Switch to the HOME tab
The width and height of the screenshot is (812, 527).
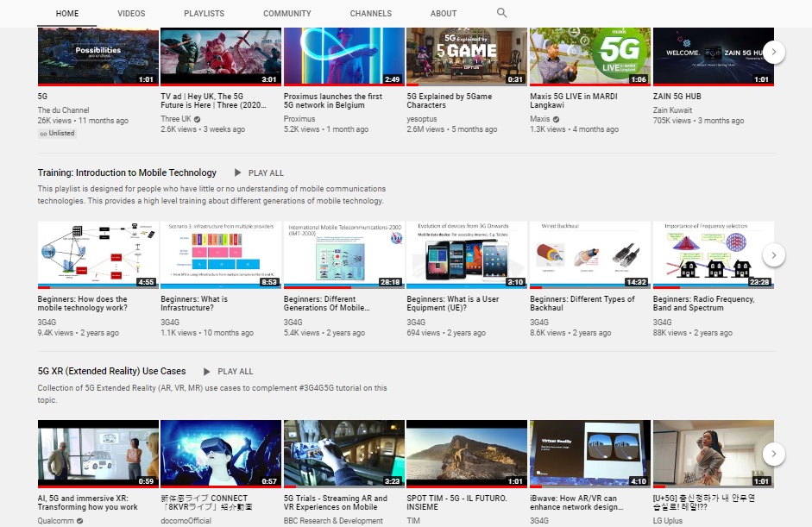click(x=67, y=14)
